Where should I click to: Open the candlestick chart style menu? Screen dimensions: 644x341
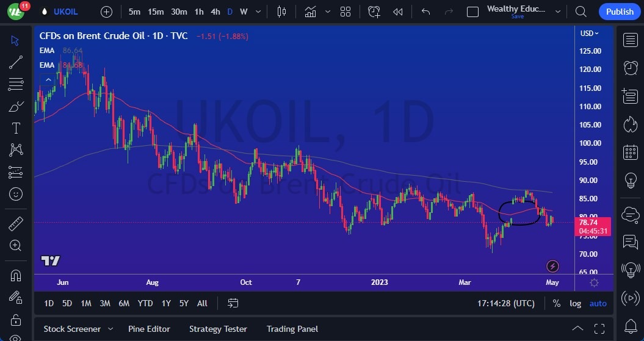pyautogui.click(x=281, y=12)
